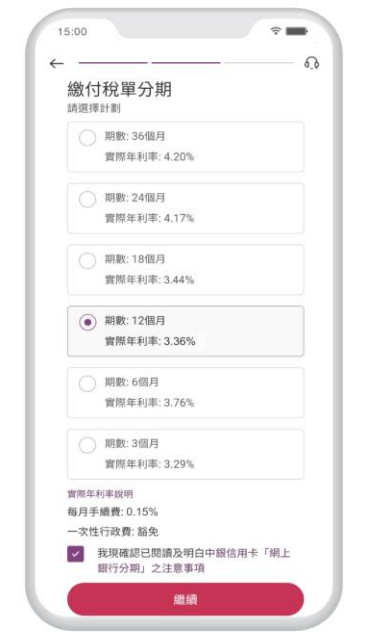Select the 24個月 installment radio button
This screenshot has height=642, width=365.
coord(87,199)
